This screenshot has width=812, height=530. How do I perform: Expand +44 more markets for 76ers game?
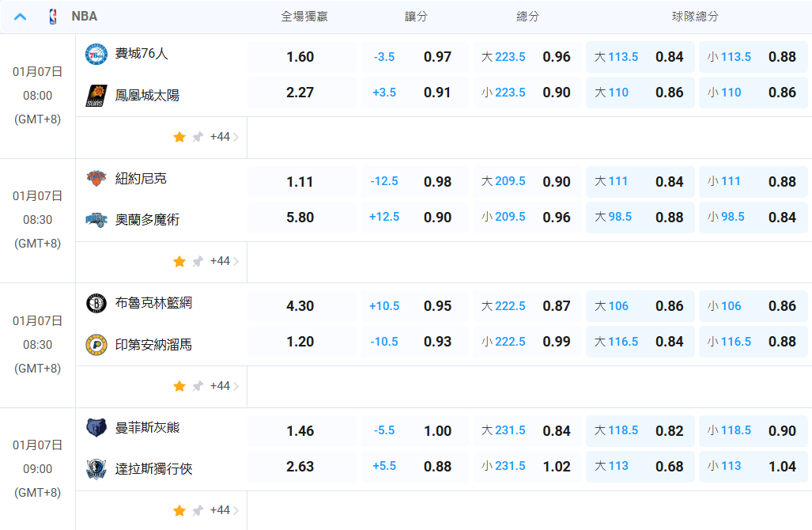(x=224, y=137)
